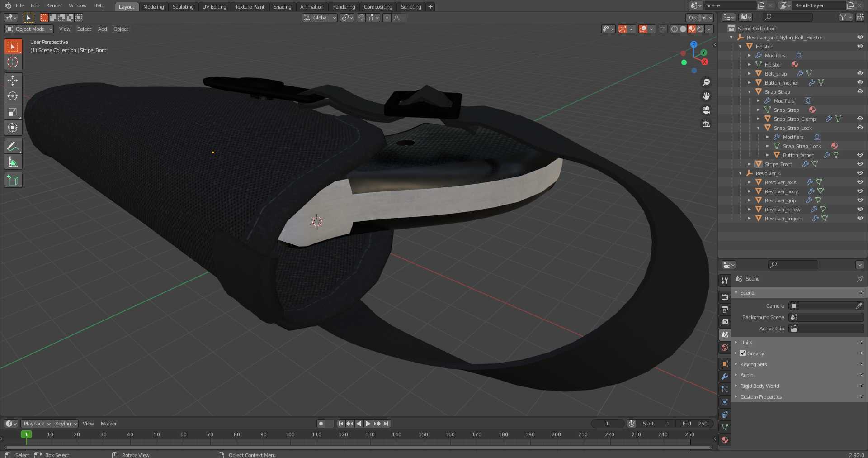Open the Render properties tab
The width and height of the screenshot is (868, 458).
pos(725,297)
